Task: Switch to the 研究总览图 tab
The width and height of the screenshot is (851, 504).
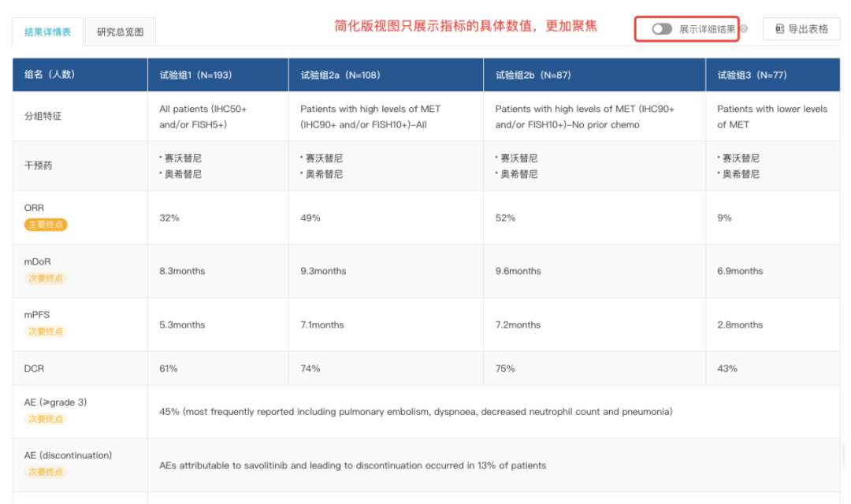Action: coord(120,32)
